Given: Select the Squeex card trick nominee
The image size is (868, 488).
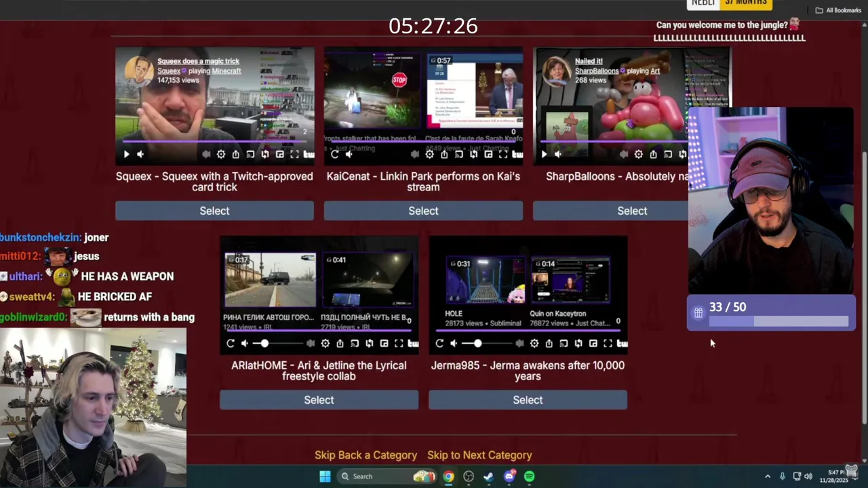Looking at the screenshot, I should 214,211.
